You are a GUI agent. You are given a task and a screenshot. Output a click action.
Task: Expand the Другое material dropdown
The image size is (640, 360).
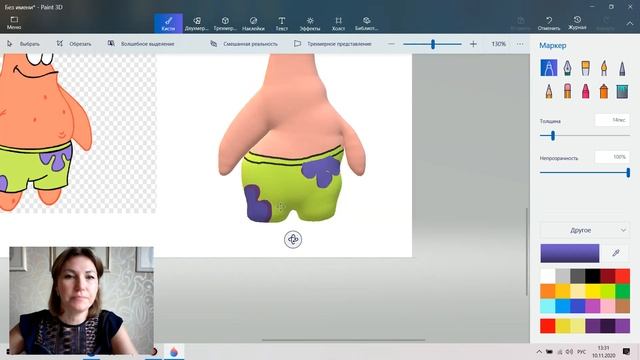pyautogui.click(x=584, y=230)
